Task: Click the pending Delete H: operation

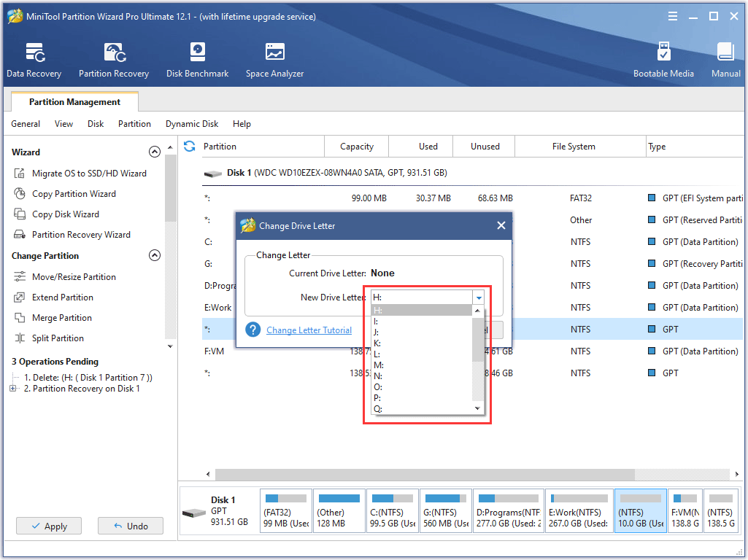Action: coord(88,378)
